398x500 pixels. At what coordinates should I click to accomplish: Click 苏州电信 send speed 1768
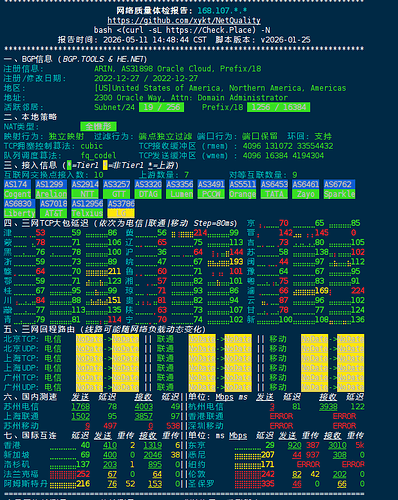[x=80, y=407]
